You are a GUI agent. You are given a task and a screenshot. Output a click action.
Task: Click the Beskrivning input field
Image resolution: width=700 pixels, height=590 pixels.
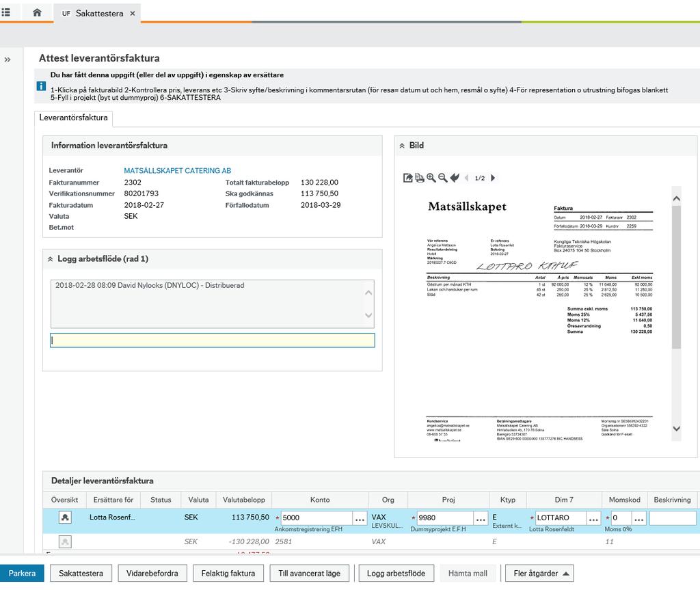tap(673, 518)
